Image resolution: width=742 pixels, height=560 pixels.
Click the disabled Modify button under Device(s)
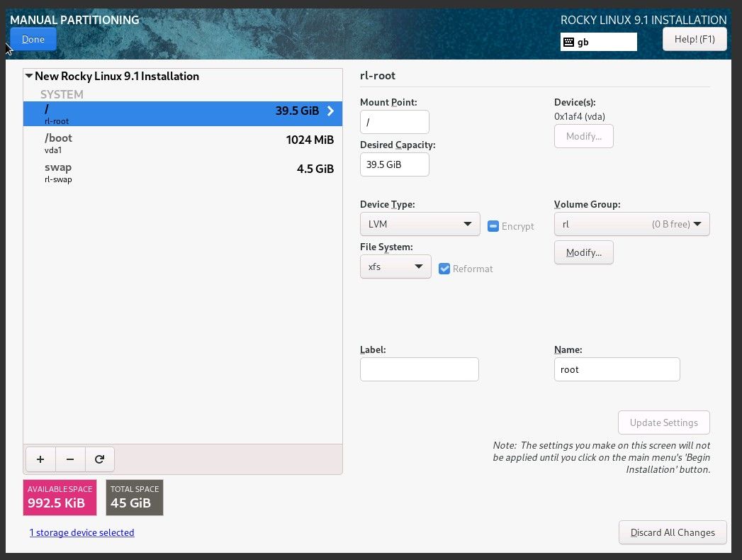click(583, 136)
